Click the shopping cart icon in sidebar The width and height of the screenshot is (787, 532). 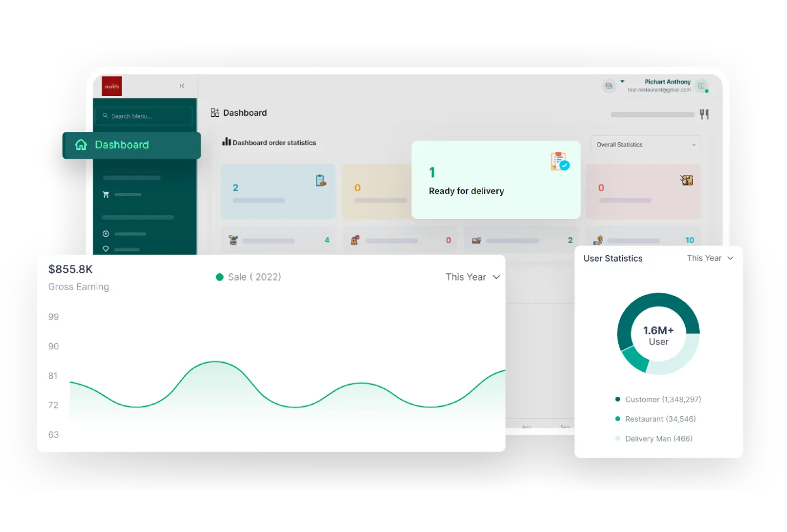click(106, 194)
